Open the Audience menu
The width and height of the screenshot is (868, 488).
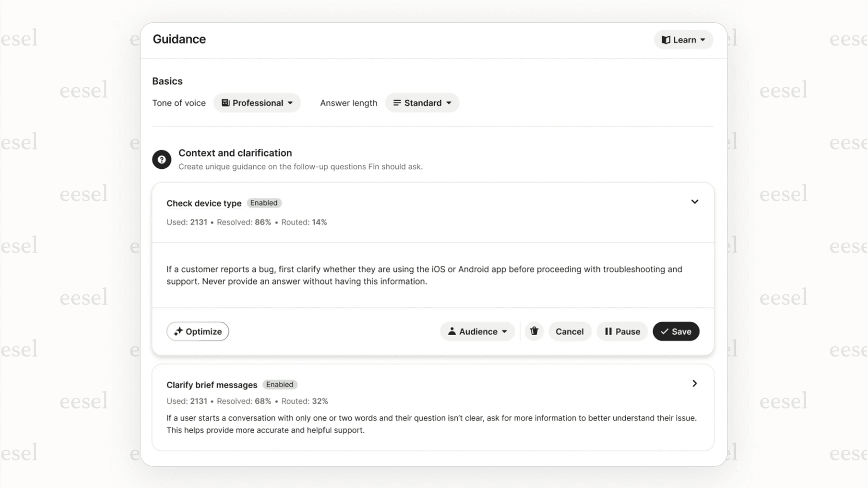[477, 331]
